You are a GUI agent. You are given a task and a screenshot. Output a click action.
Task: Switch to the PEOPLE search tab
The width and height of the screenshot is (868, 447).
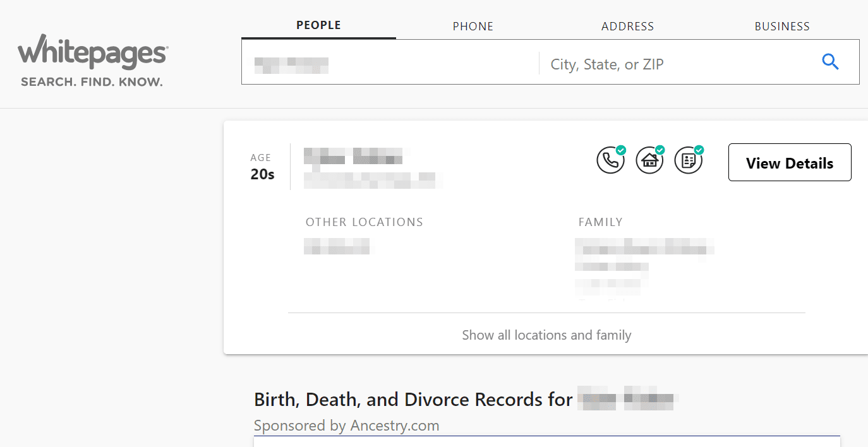click(318, 25)
